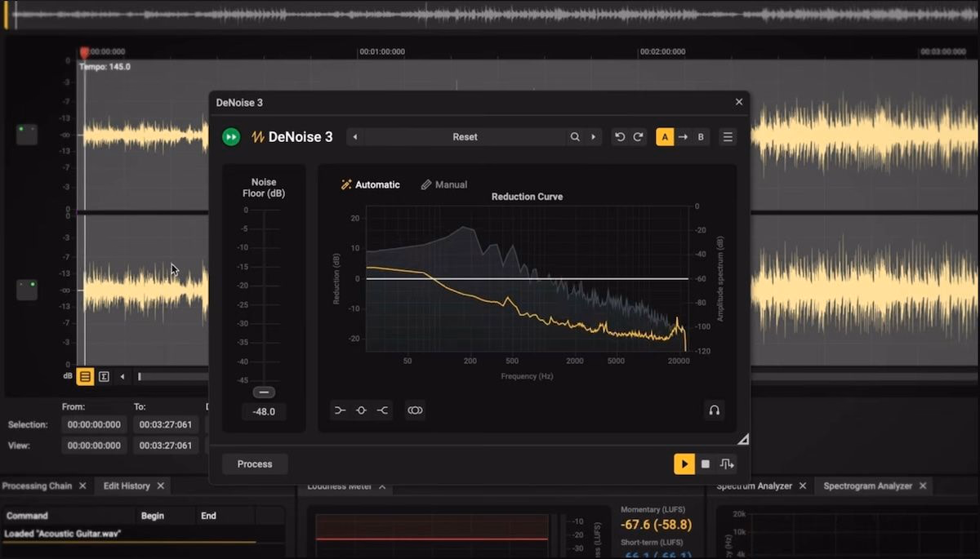Click the icon right of the yellow dB button
The image size is (980, 559).
(x=105, y=376)
